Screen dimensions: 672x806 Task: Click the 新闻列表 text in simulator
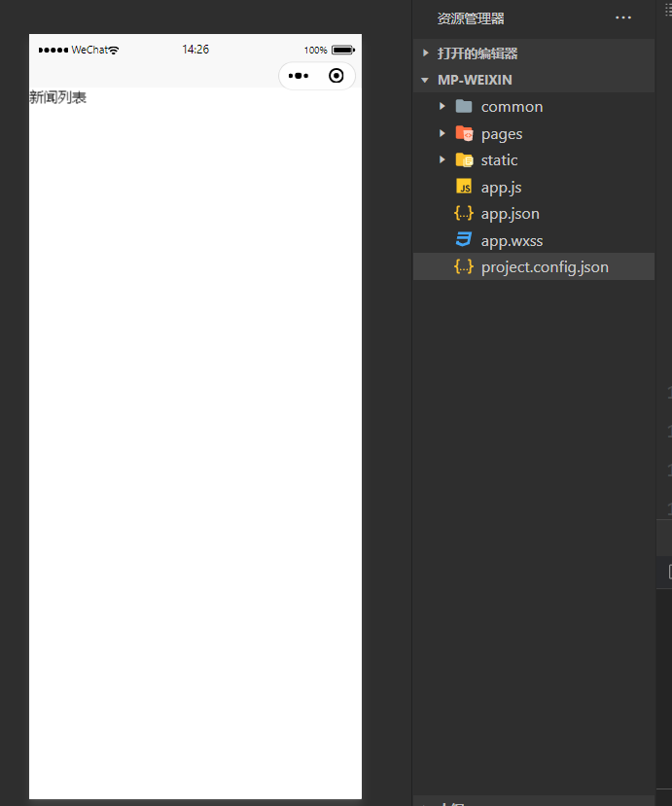coord(58,97)
